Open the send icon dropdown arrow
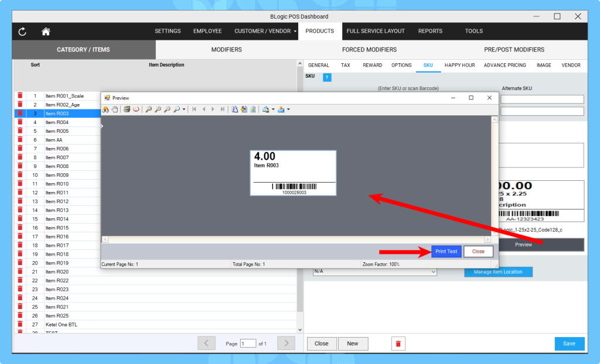The width and height of the screenshot is (600, 364). (288, 109)
